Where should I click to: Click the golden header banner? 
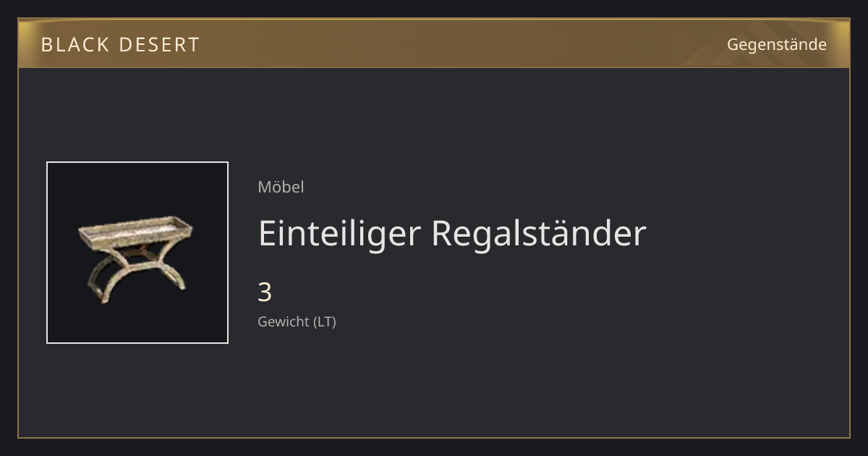[x=434, y=44]
